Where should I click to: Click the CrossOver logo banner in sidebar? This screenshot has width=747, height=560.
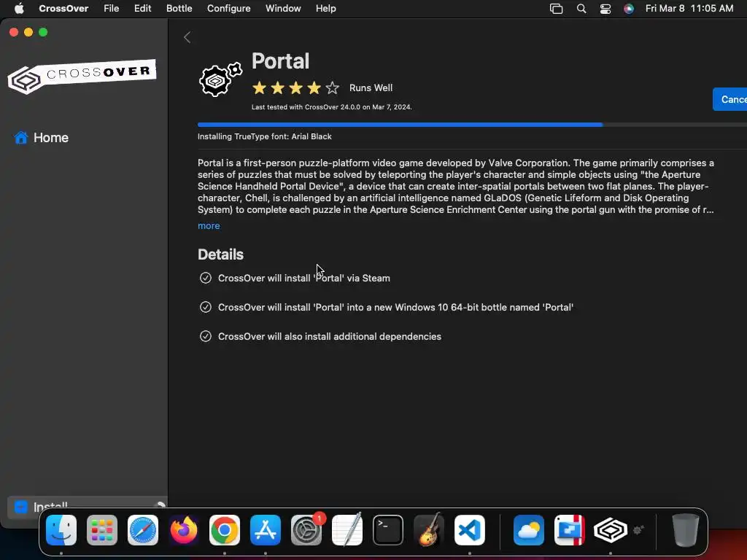pyautogui.click(x=82, y=76)
